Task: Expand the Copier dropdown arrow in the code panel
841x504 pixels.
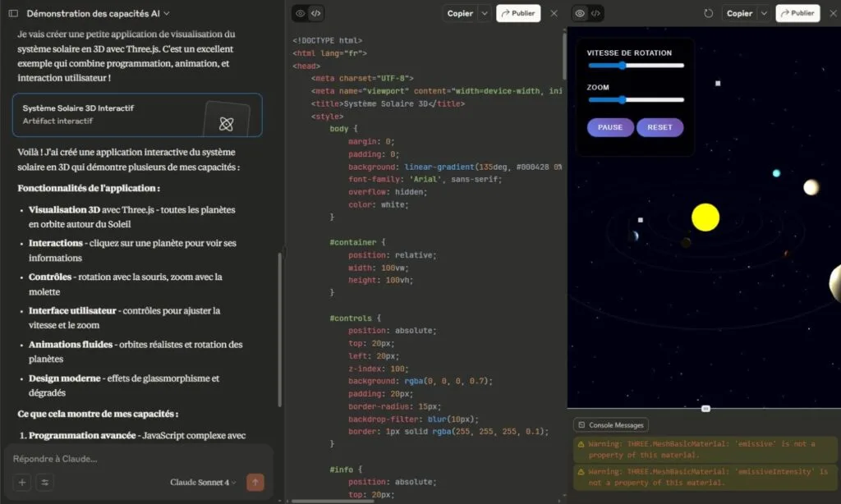Action: (x=485, y=13)
